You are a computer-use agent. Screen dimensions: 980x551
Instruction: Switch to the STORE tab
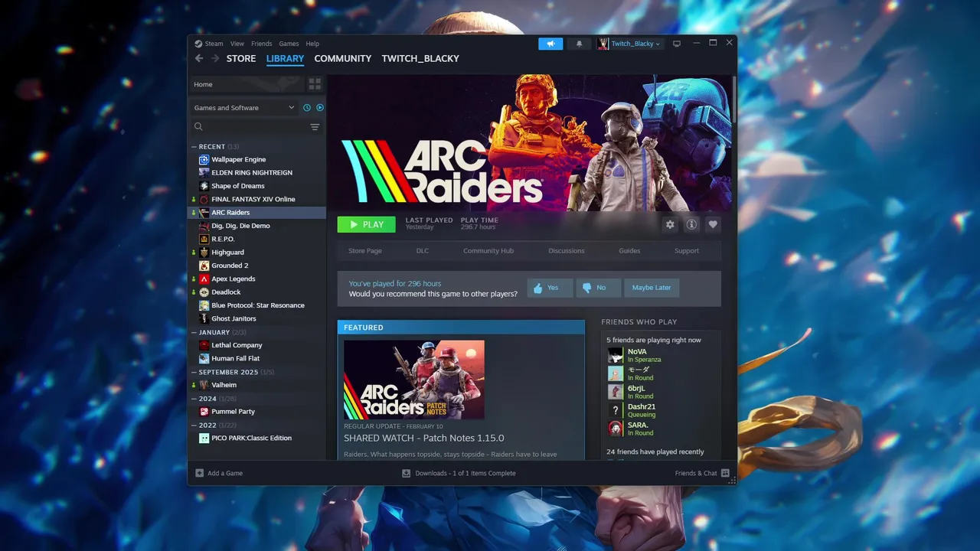241,58
